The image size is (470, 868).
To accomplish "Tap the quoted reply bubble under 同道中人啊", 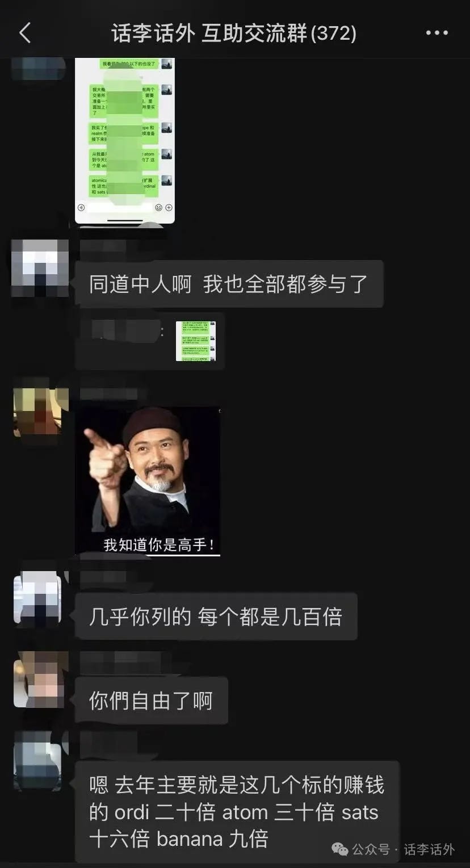I will [x=150, y=341].
